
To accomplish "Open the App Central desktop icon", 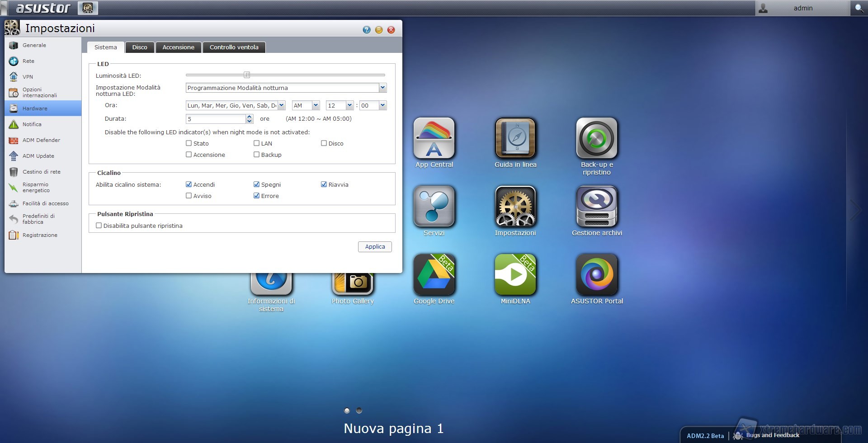I will coord(434,138).
